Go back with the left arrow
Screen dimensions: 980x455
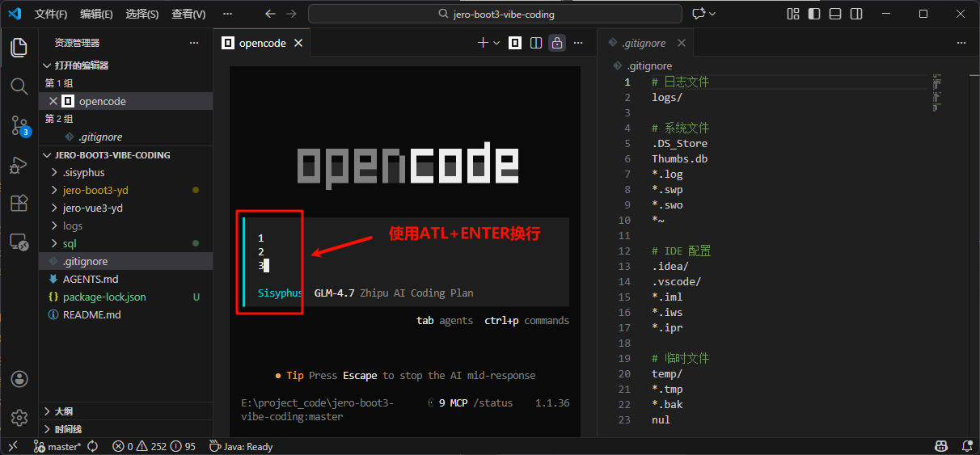click(x=270, y=14)
